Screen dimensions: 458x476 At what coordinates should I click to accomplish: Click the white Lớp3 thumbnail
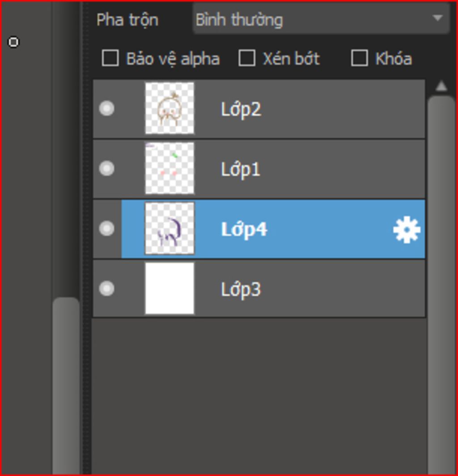point(170,289)
